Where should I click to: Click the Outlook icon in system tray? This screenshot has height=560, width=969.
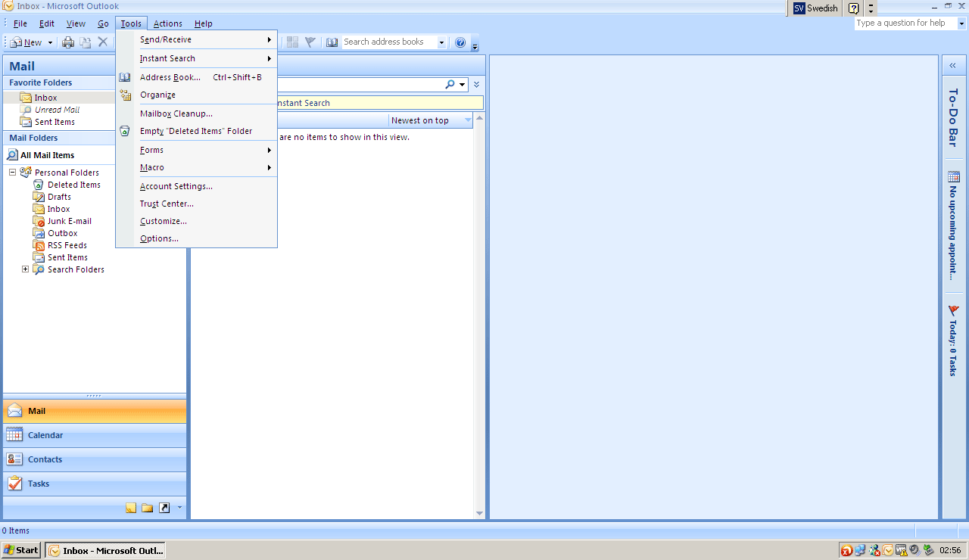coord(889,550)
